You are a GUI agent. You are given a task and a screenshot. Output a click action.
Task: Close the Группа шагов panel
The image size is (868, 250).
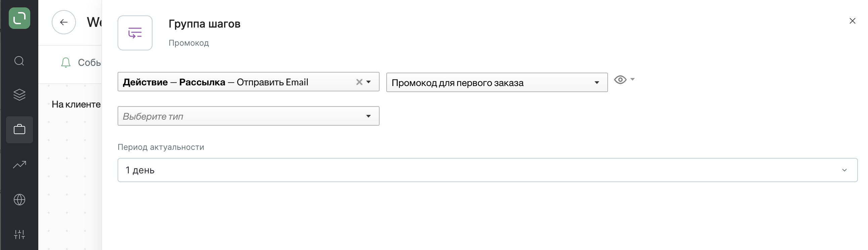coord(852,21)
